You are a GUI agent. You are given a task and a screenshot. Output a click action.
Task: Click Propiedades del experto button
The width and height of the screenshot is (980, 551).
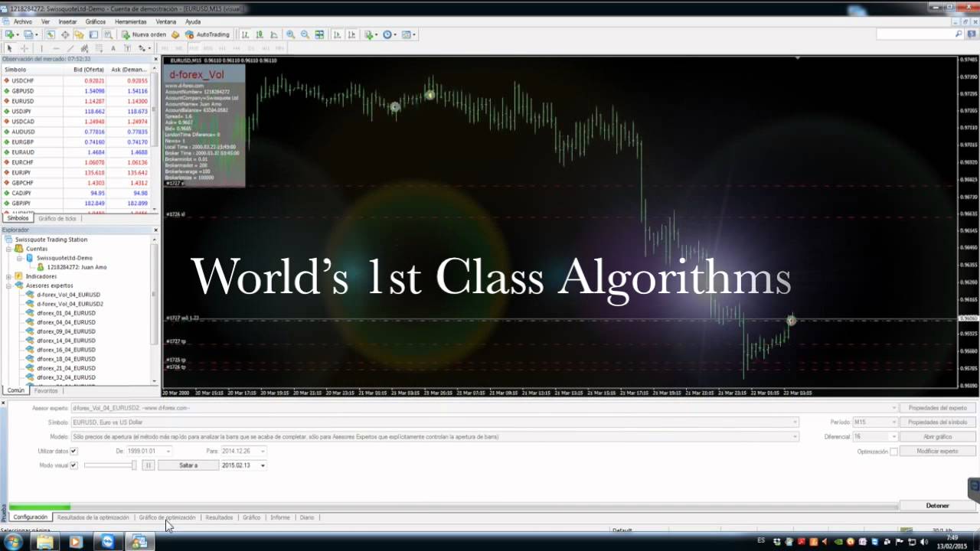938,408
